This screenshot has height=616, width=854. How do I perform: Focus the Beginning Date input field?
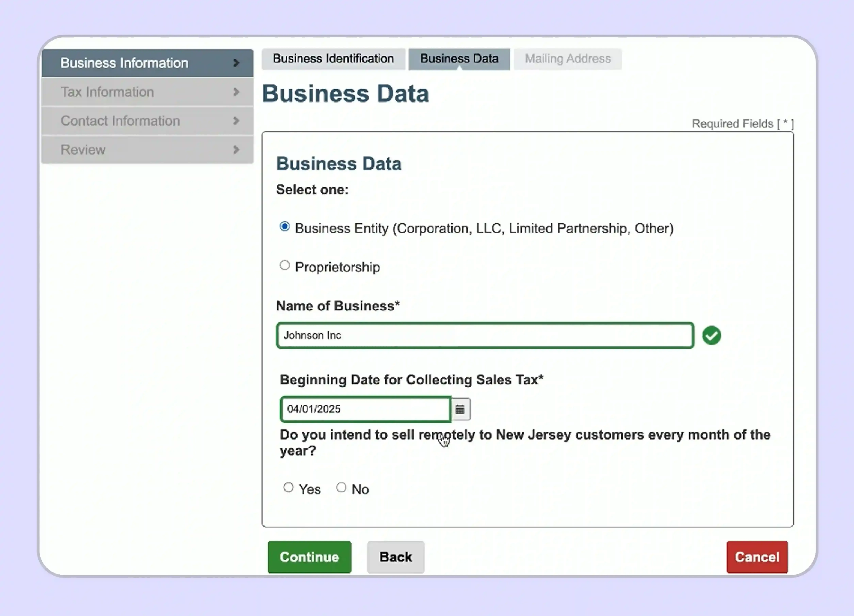click(x=365, y=409)
